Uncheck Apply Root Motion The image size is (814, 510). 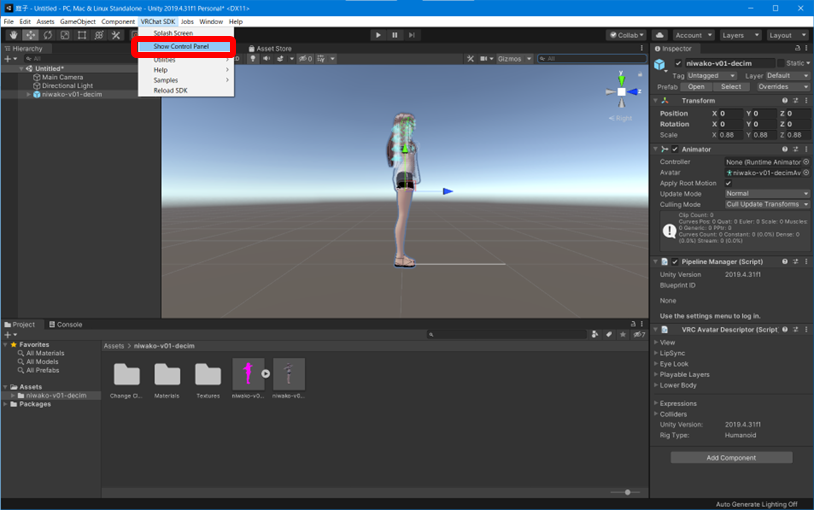(728, 183)
